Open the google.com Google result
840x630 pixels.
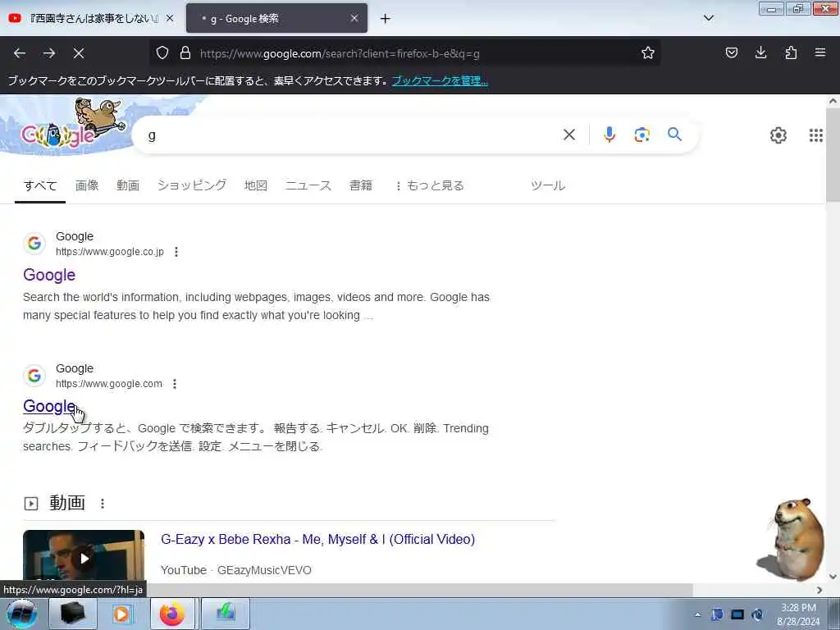point(49,406)
